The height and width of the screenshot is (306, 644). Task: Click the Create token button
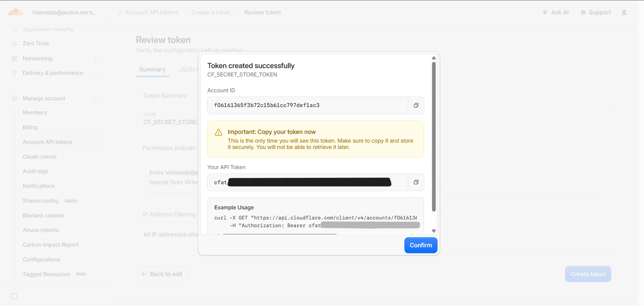tap(588, 274)
